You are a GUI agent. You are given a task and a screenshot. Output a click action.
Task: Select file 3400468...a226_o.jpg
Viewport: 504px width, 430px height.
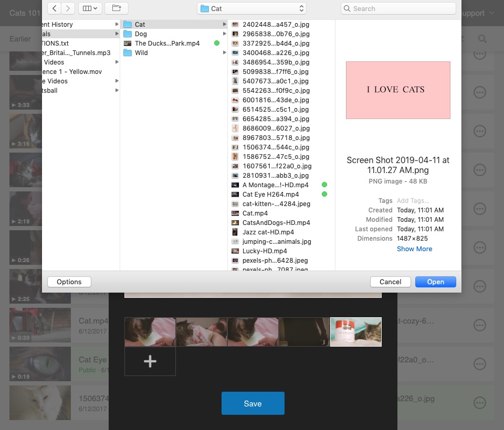click(x=281, y=52)
